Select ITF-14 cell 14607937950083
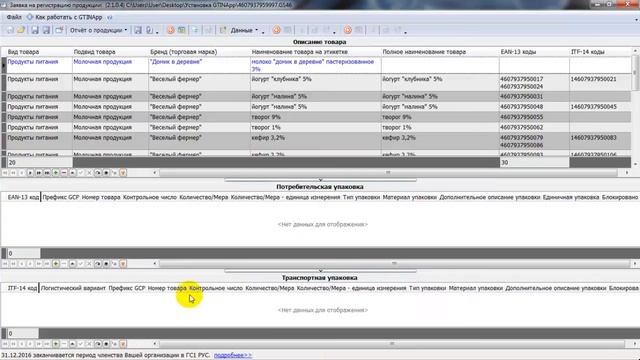The height and width of the screenshot is (360, 640). (x=600, y=141)
